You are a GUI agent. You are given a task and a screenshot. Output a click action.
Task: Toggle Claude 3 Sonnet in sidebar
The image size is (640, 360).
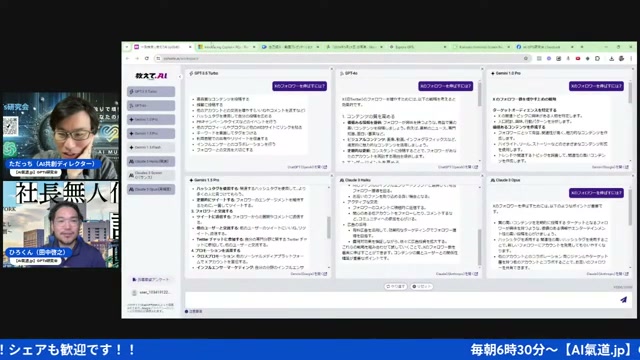point(151,175)
